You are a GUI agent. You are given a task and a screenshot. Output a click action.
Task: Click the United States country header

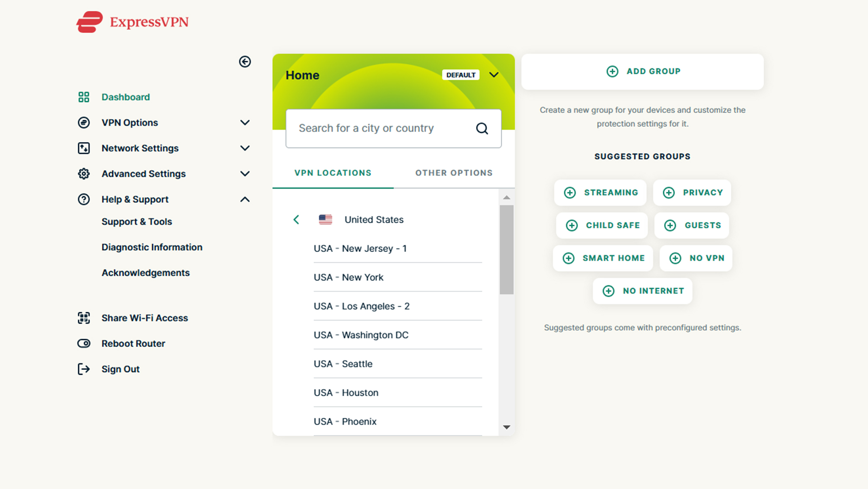point(374,220)
